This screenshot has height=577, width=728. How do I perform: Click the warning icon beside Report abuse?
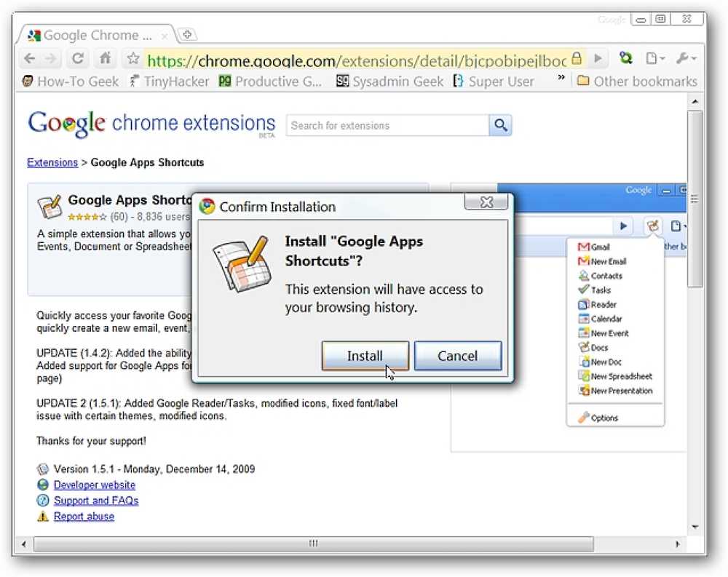click(43, 516)
